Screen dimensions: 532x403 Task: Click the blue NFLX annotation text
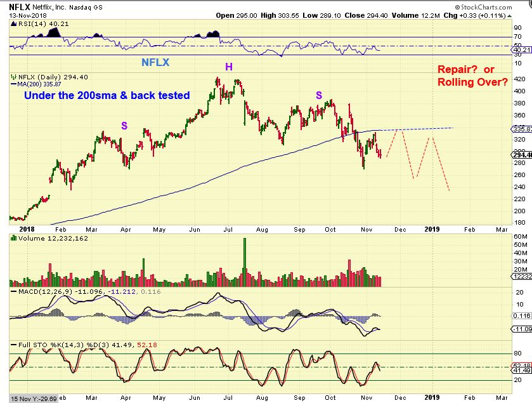(155, 62)
